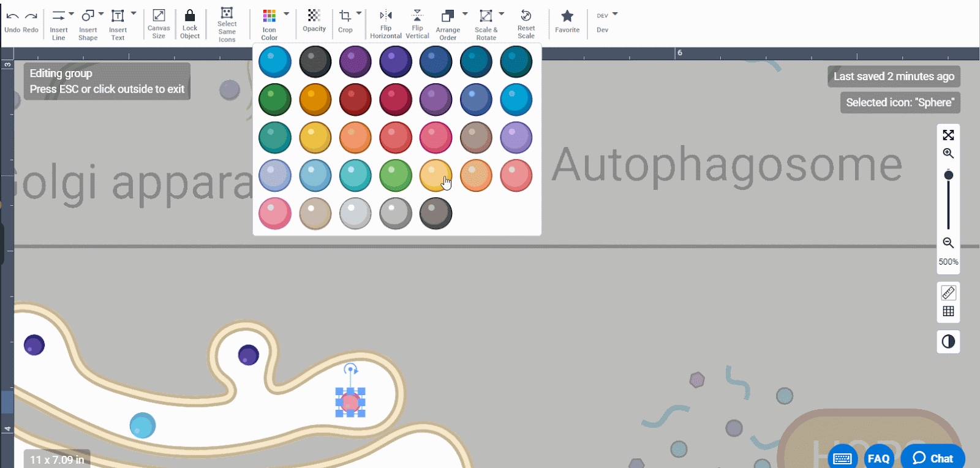Select the Flip Horizontal tool
The width and height of the screenshot is (980, 468).
[386, 16]
